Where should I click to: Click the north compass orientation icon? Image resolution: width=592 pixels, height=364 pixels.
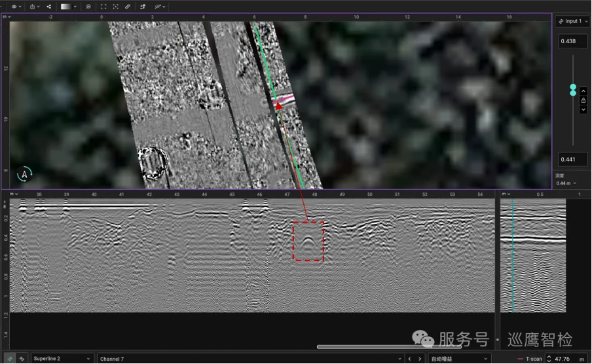[24, 174]
